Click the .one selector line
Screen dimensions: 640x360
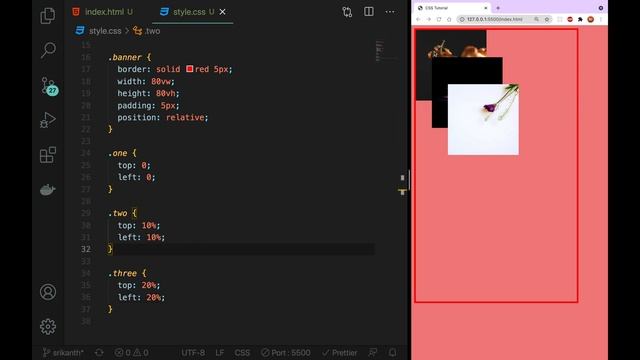coord(122,153)
